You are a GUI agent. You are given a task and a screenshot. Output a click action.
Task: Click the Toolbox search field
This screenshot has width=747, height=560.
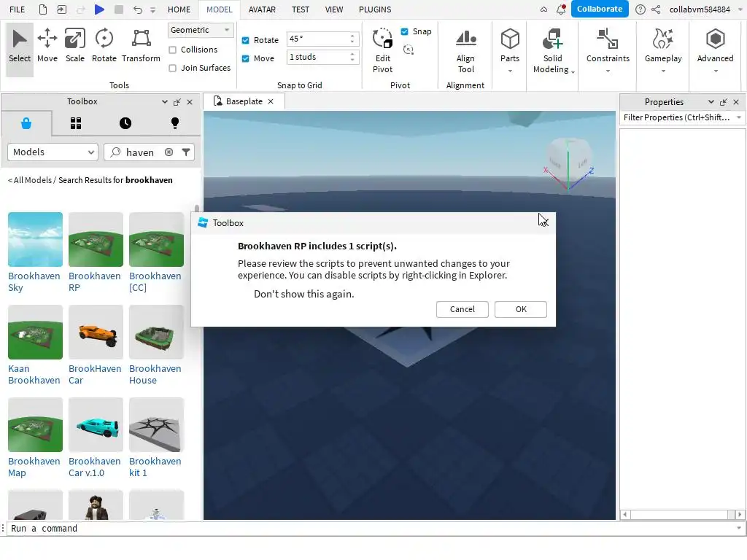pos(139,152)
